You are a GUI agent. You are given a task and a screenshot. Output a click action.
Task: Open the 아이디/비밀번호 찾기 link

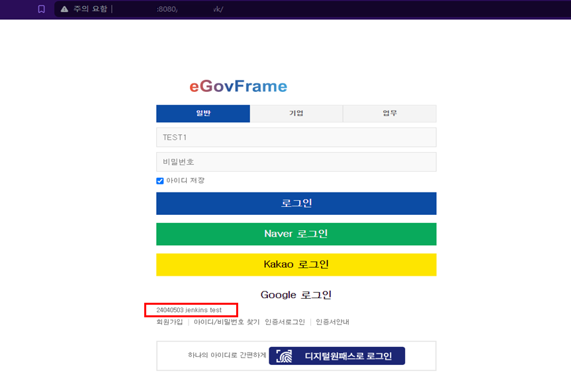click(x=226, y=322)
